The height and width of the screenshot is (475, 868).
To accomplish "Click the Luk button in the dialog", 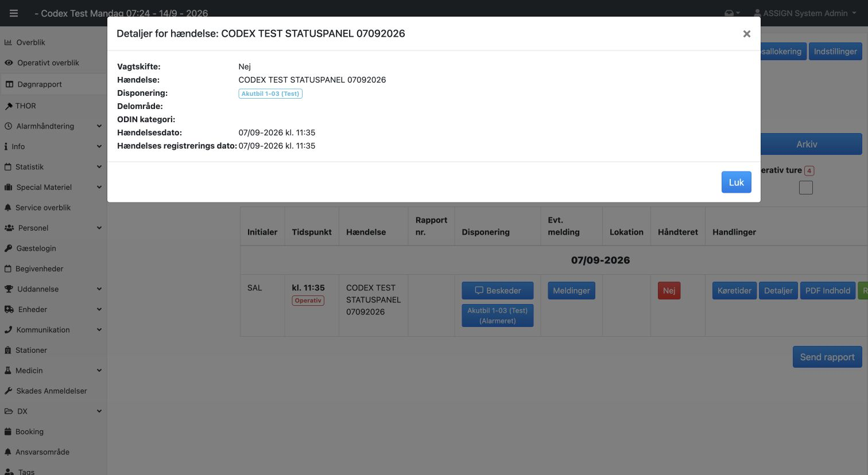I will pos(736,182).
